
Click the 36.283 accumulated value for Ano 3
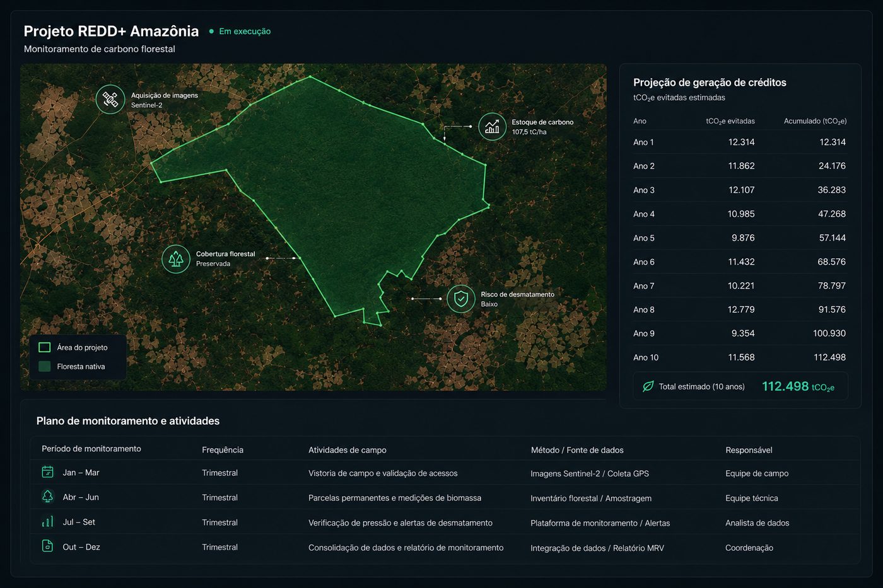(832, 190)
